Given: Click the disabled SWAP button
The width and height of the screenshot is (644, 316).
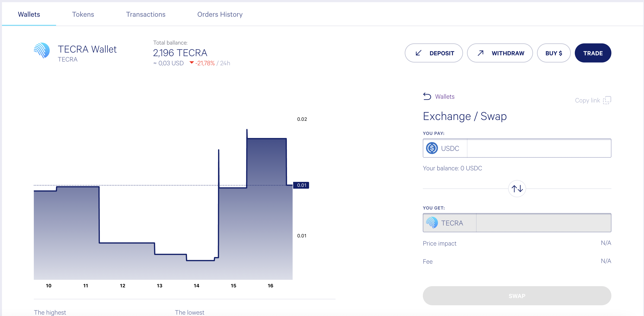Looking at the screenshot, I should tap(517, 296).
